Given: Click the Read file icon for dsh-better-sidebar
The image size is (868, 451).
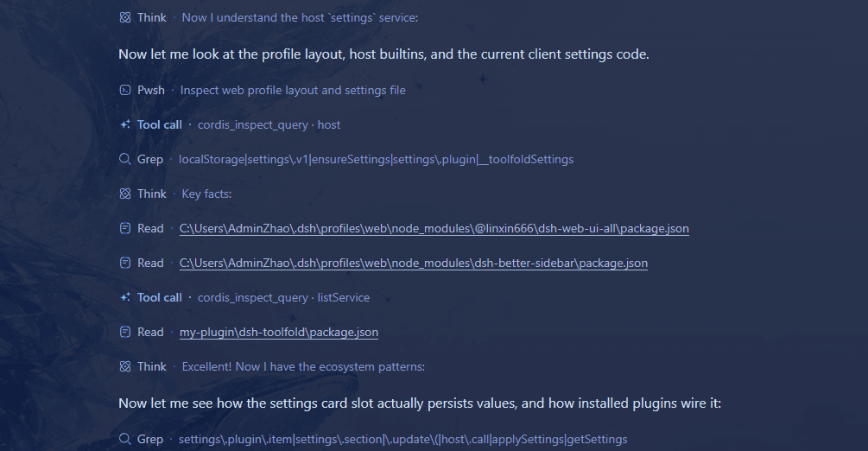Looking at the screenshot, I should [125, 264].
